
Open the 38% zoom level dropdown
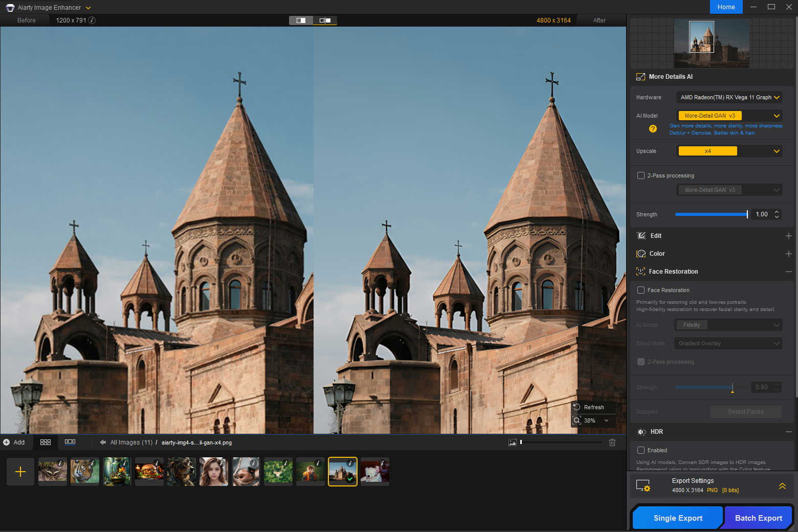coord(606,420)
